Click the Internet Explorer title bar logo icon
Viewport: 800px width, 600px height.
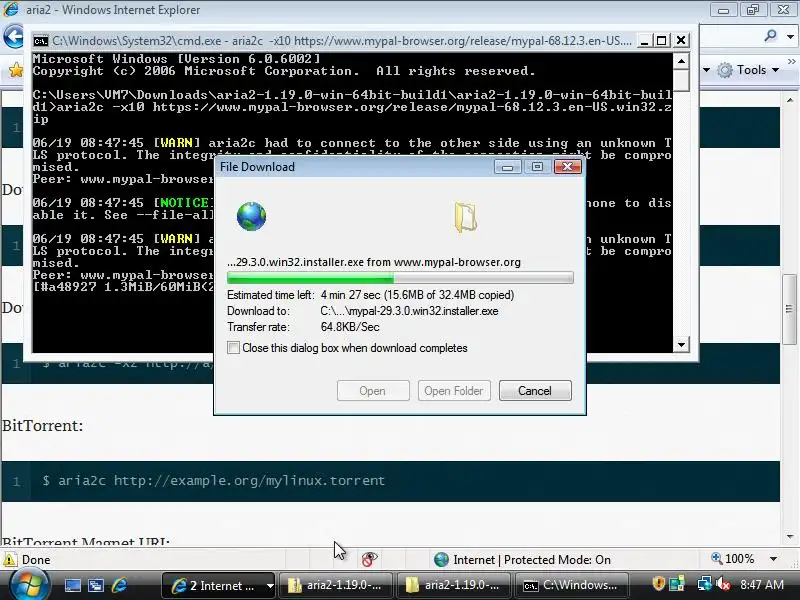10,9
